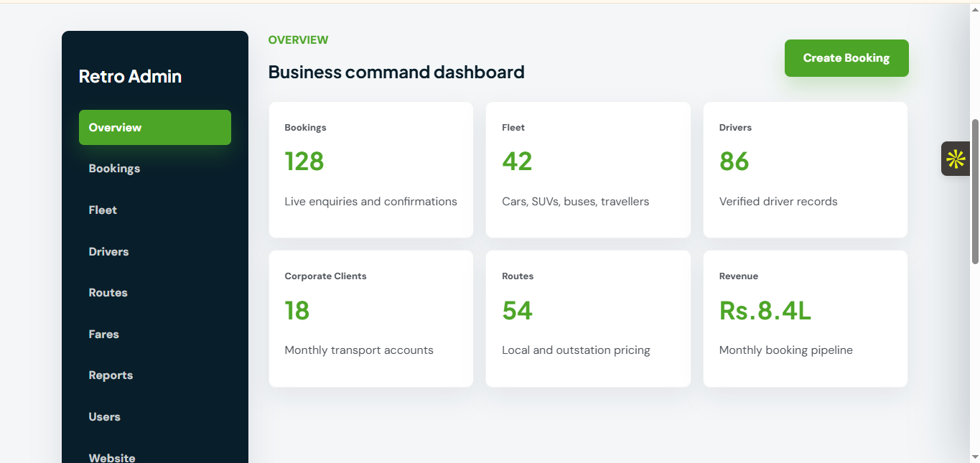The height and width of the screenshot is (463, 980).
Task: Click the Corporate Clients card label
Action: coord(325,276)
